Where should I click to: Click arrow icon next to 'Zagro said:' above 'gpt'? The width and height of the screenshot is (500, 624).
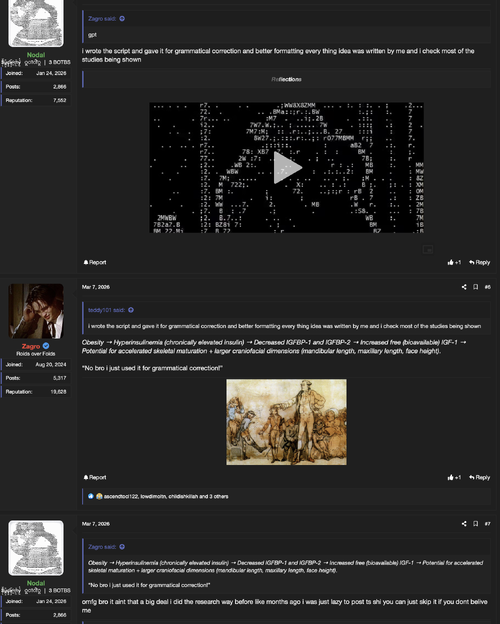(x=122, y=18)
